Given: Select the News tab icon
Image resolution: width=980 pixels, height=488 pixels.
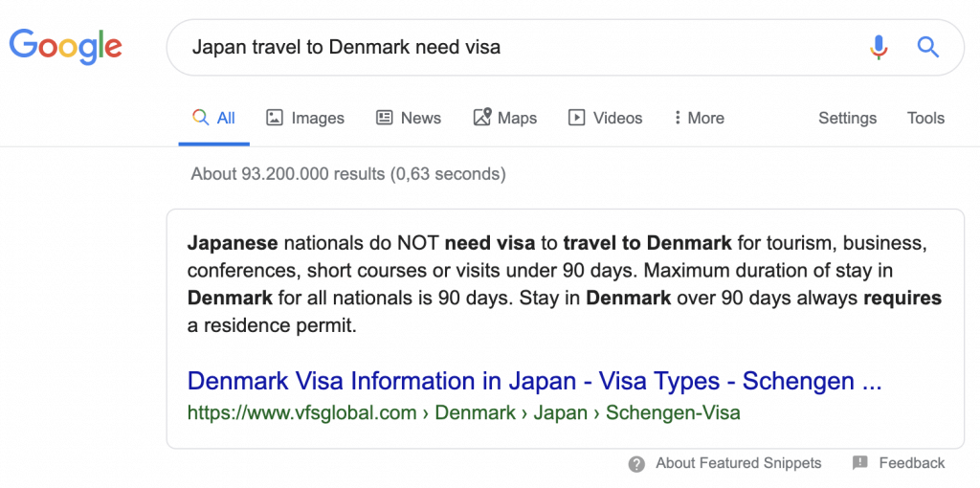Looking at the screenshot, I should (384, 118).
